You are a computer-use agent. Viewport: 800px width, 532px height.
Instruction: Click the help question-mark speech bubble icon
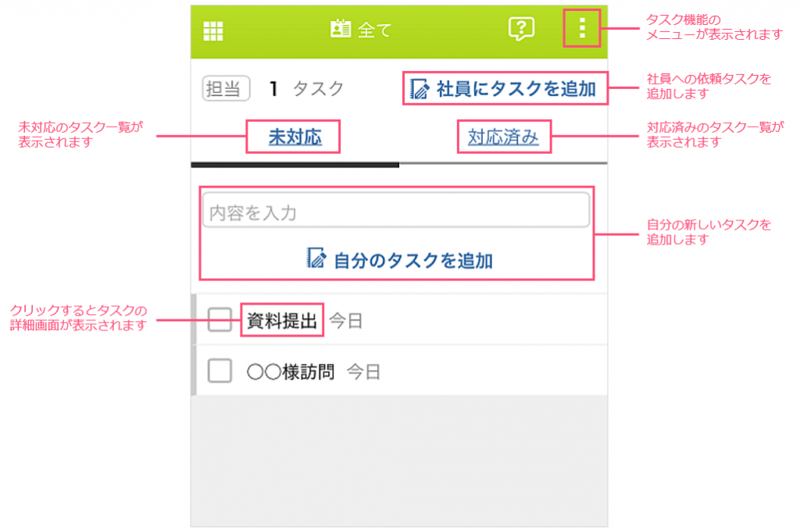pyautogui.click(x=521, y=29)
